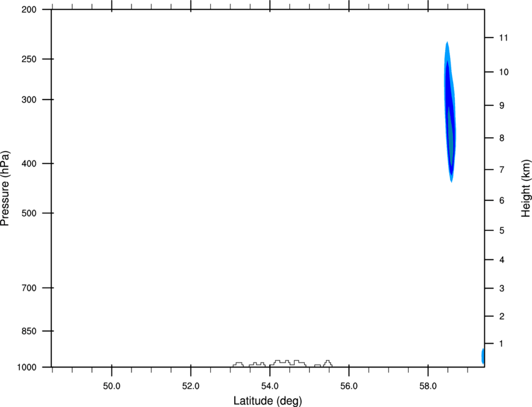Screen dimensions: 532x407
Task: Click pressure tick label 500
Action: click(29, 213)
